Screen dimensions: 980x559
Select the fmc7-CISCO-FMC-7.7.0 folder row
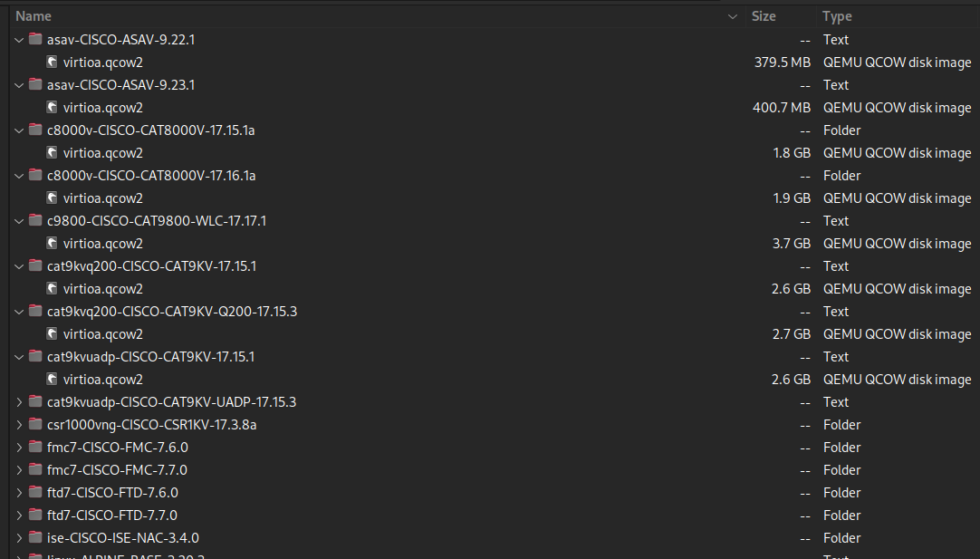[117, 470]
